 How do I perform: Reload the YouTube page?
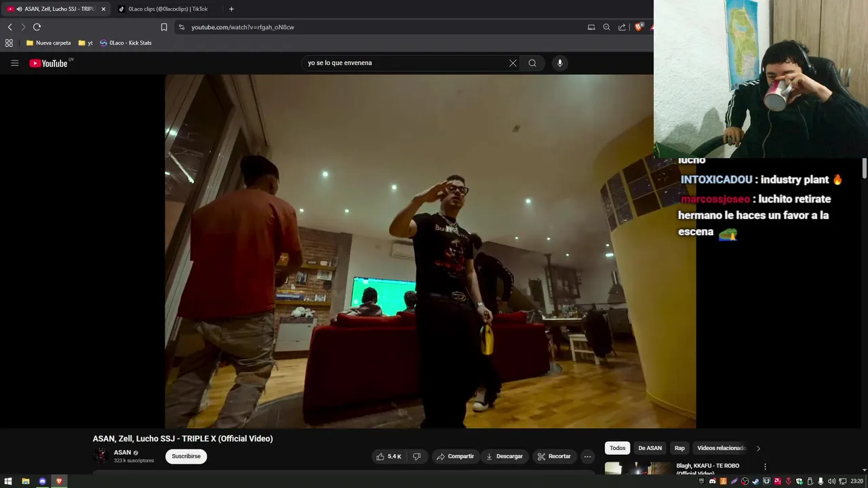click(37, 27)
